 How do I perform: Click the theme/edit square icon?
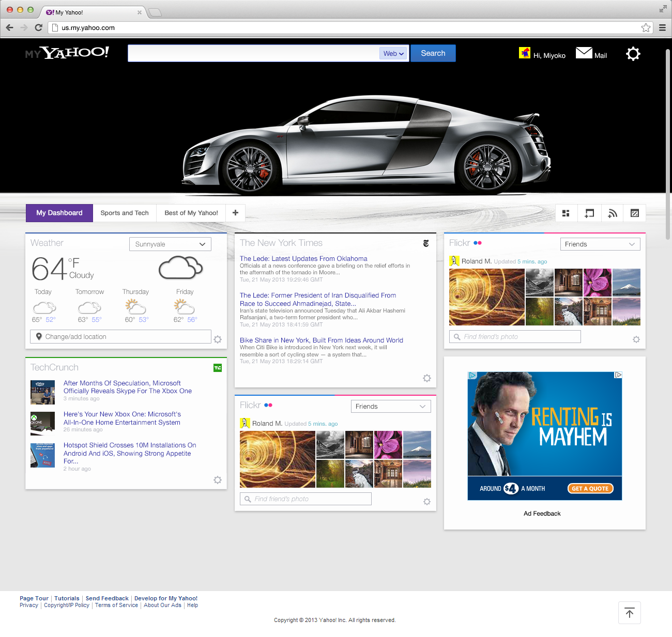tap(635, 213)
